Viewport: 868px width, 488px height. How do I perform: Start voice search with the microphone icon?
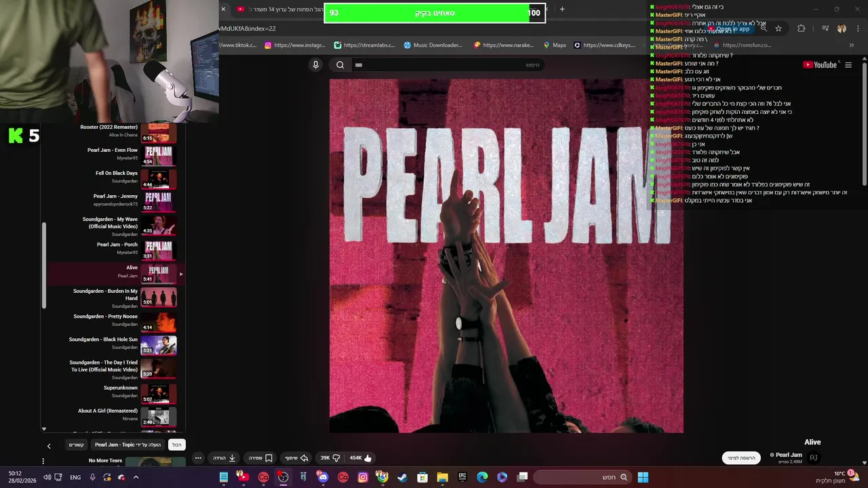coord(315,65)
